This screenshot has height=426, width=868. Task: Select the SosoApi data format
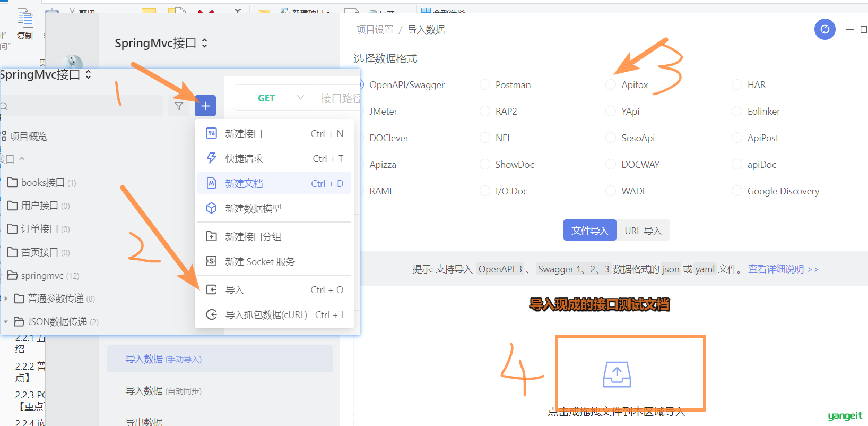630,138
